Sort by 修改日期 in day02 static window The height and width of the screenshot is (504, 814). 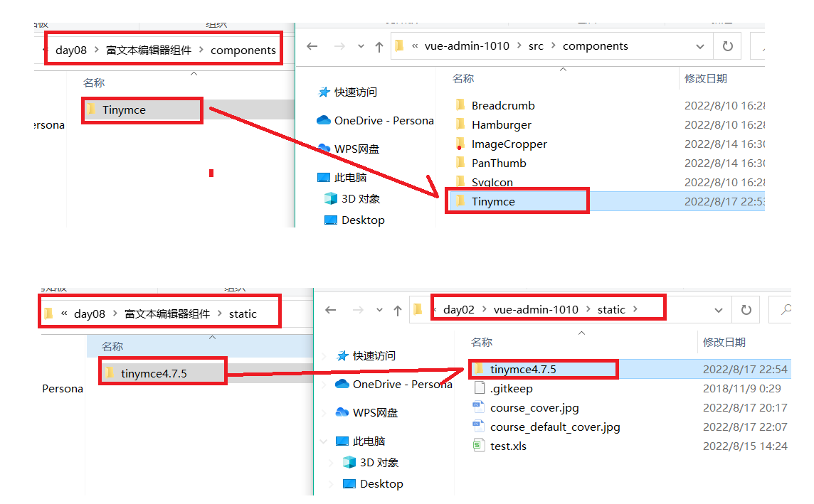coord(724,342)
